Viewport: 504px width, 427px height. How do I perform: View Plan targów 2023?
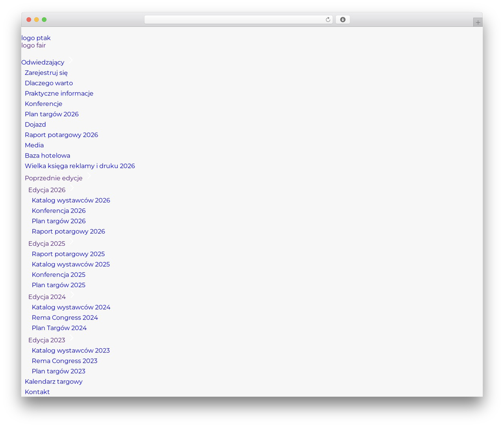point(59,371)
